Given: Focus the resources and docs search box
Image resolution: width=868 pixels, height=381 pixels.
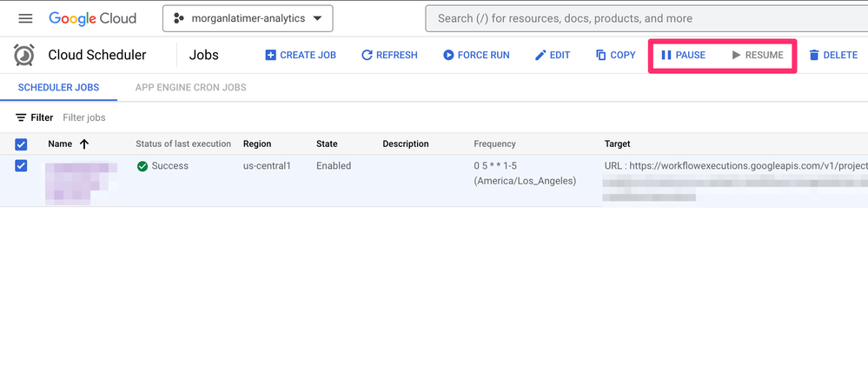Looking at the screenshot, I should click(646, 18).
